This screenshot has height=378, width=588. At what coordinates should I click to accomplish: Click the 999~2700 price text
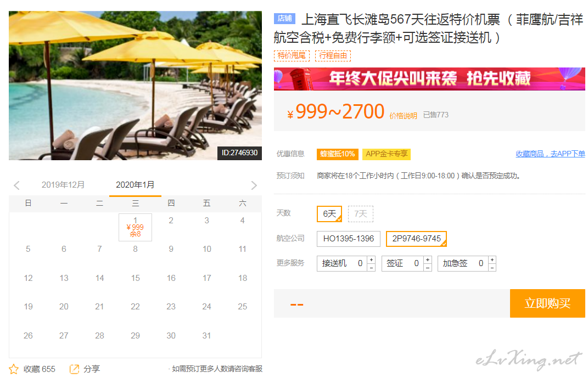coord(340,111)
